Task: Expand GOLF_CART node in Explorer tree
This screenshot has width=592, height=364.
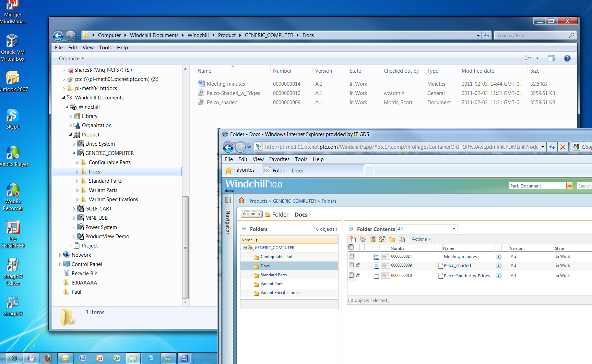Action: coord(74,209)
